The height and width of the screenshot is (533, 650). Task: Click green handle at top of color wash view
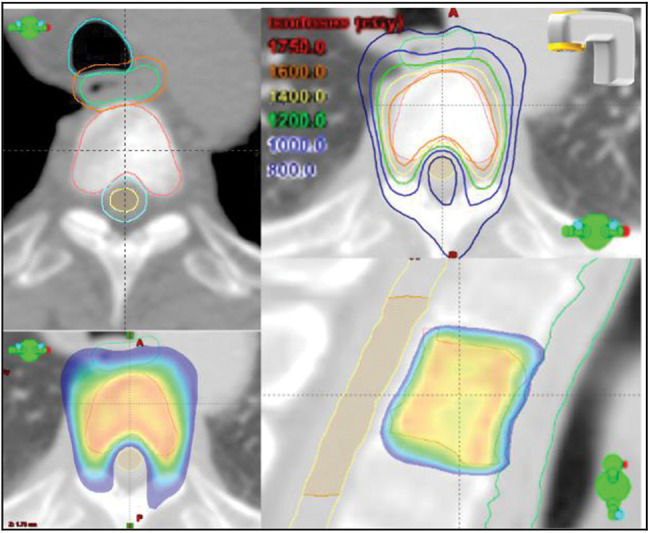pos(129,334)
